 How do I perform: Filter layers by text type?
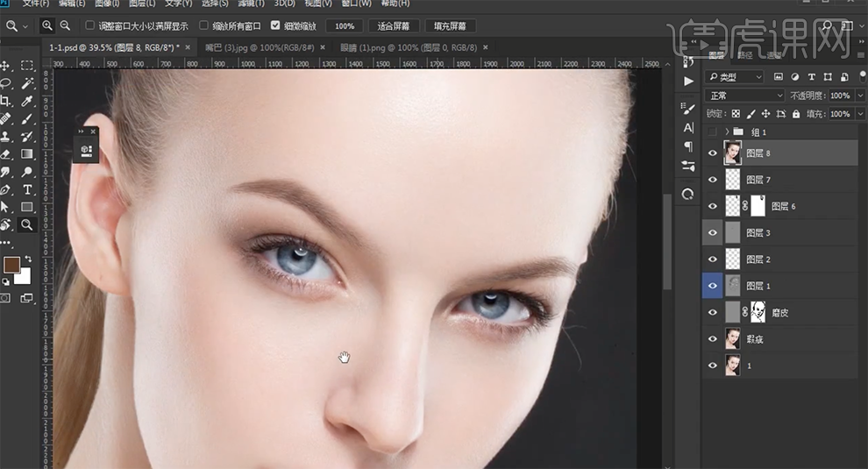(x=812, y=77)
